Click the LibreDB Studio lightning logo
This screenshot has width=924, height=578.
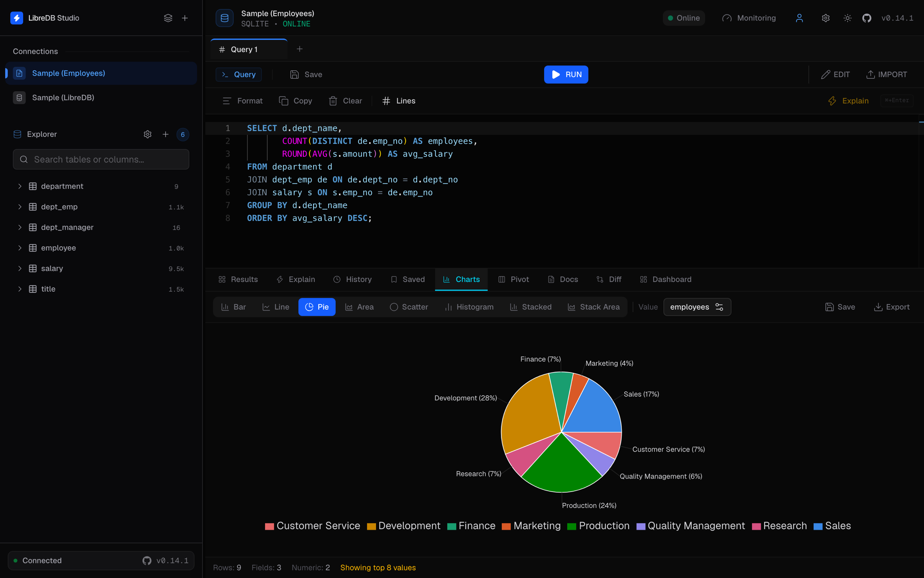coord(17,18)
